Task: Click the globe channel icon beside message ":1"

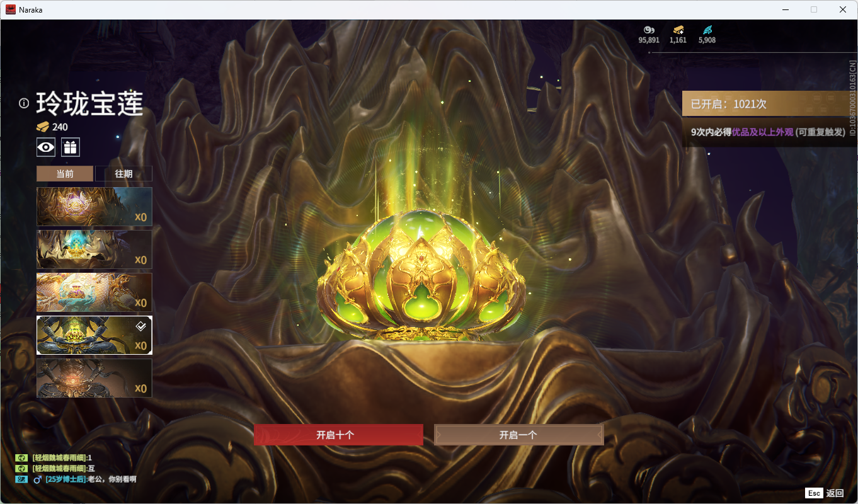Action: (x=21, y=457)
